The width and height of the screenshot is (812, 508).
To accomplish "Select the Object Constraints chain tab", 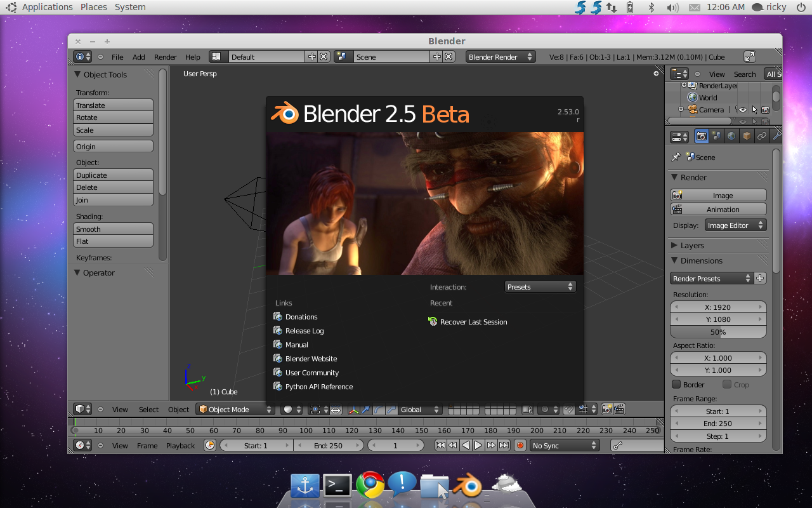I will tap(762, 136).
